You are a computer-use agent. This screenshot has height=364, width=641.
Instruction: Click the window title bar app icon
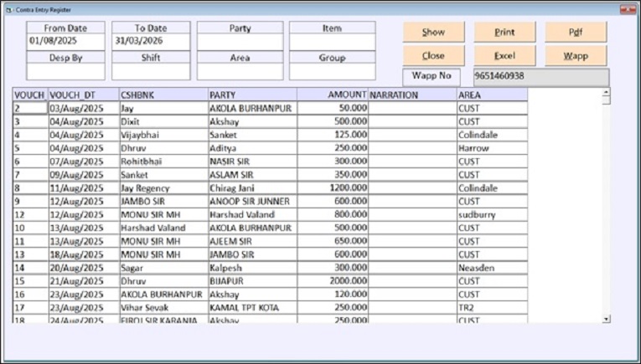8,10
